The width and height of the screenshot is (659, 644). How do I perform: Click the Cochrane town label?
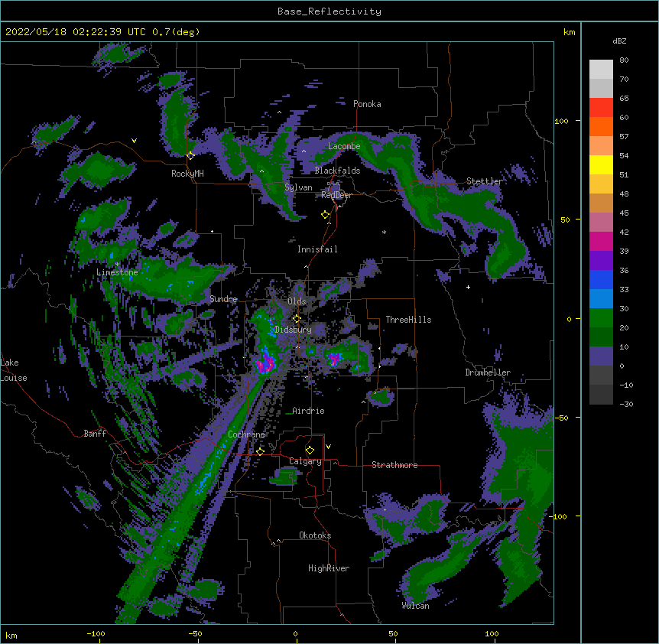(246, 434)
